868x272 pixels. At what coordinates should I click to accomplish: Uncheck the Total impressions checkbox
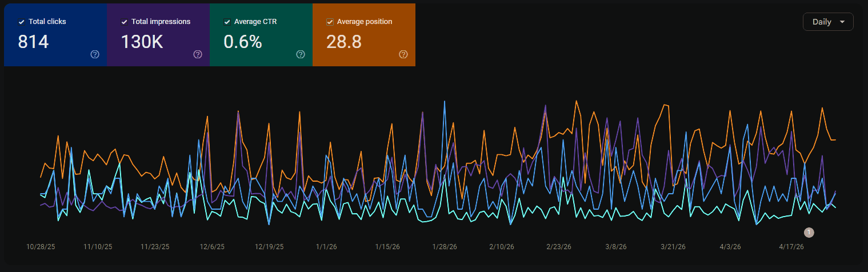pyautogui.click(x=125, y=22)
